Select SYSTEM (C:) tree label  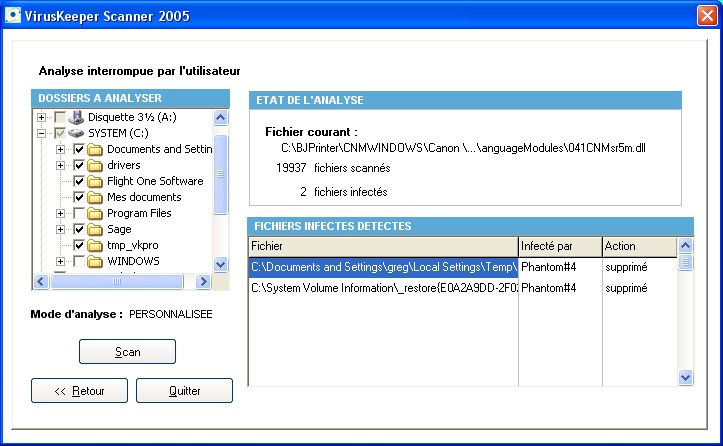pos(119,133)
